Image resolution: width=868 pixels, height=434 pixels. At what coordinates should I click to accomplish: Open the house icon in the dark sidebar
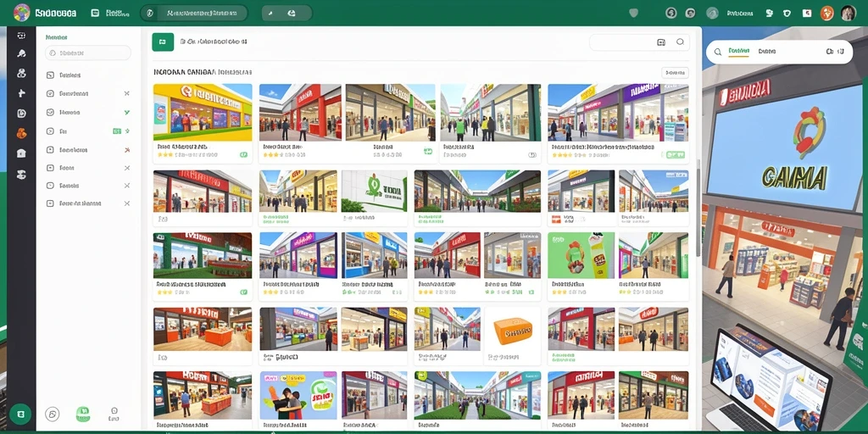tap(21, 153)
